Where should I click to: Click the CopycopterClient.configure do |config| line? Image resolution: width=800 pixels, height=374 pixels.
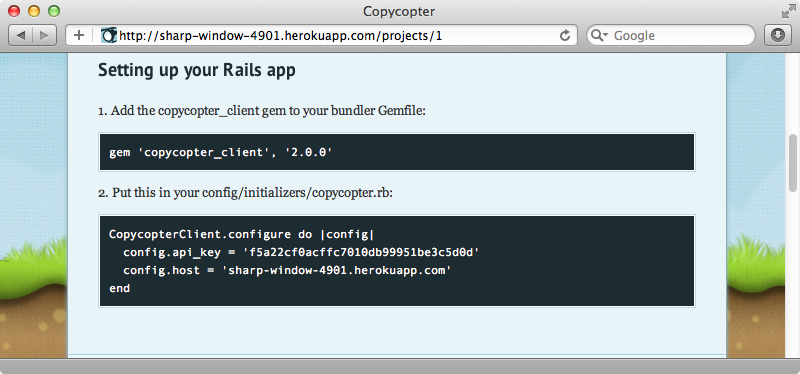click(x=241, y=235)
